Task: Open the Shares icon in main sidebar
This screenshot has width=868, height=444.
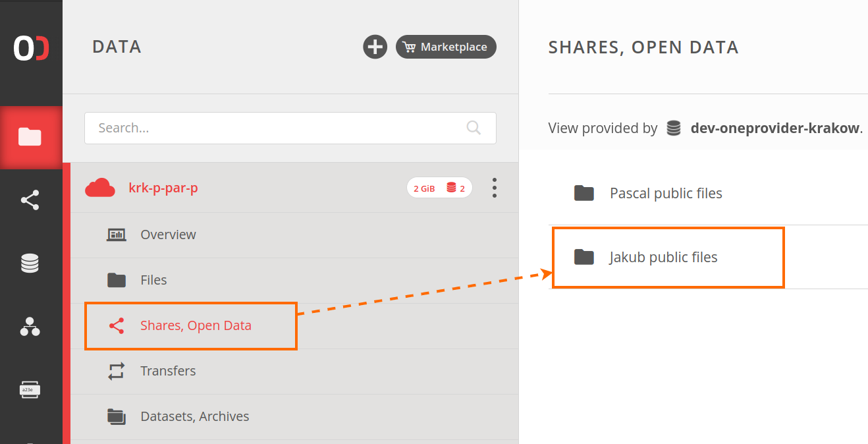Action: 30,200
